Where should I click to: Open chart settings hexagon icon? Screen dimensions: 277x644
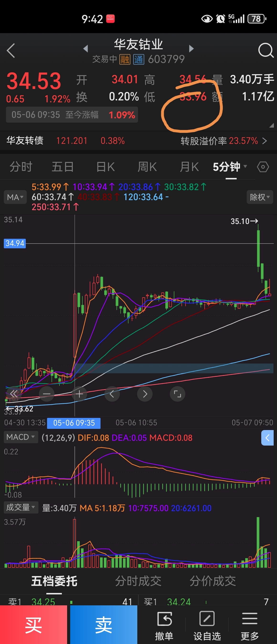point(263,167)
